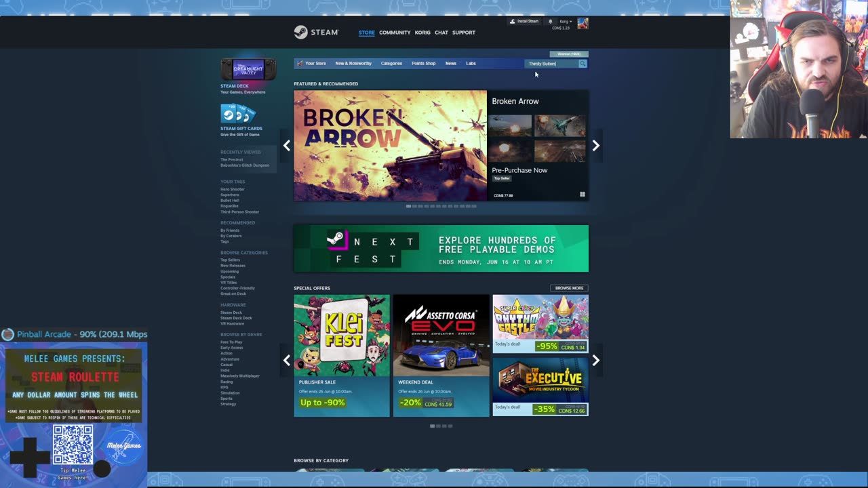Open the COMMUNITY tab
The width and height of the screenshot is (868, 488).
coord(395,33)
